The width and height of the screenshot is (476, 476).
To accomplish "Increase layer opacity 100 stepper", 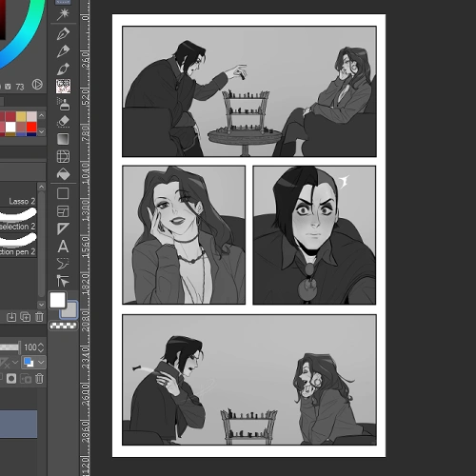I will coord(41,345).
